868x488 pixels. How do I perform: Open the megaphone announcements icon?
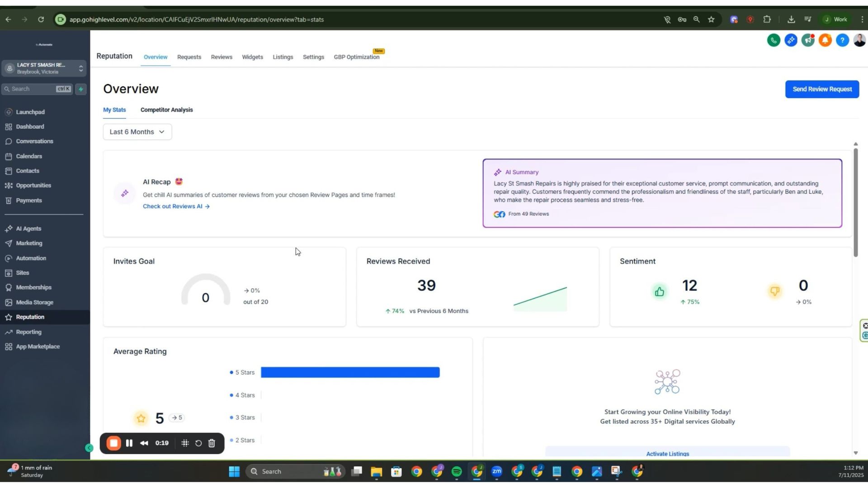click(x=808, y=41)
